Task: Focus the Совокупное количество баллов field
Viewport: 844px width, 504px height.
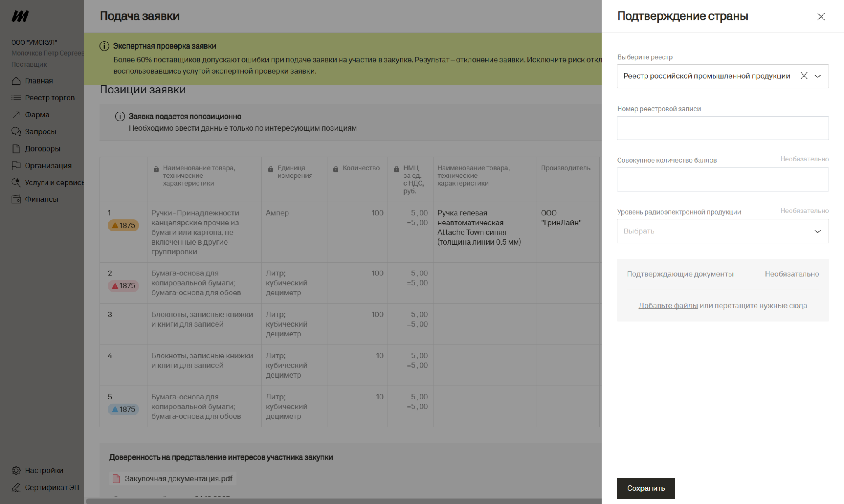Action: [722, 180]
